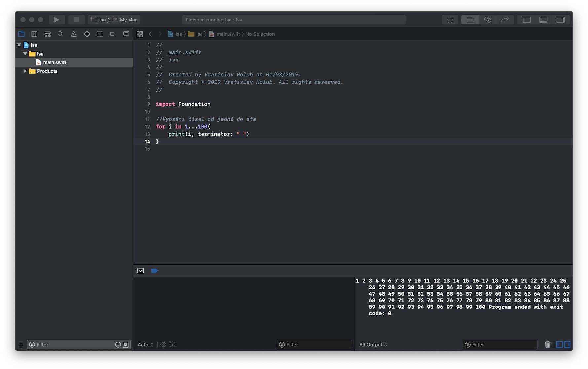Collapse the lsa folder group
Image resolution: width=588 pixels, height=369 pixels.
[25, 54]
